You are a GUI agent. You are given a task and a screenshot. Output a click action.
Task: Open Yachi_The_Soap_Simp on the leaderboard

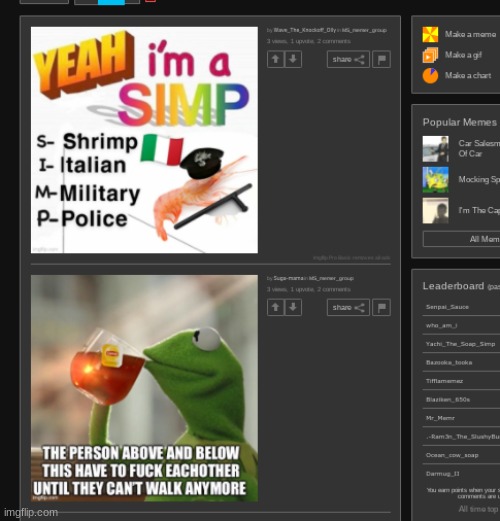[460, 344]
